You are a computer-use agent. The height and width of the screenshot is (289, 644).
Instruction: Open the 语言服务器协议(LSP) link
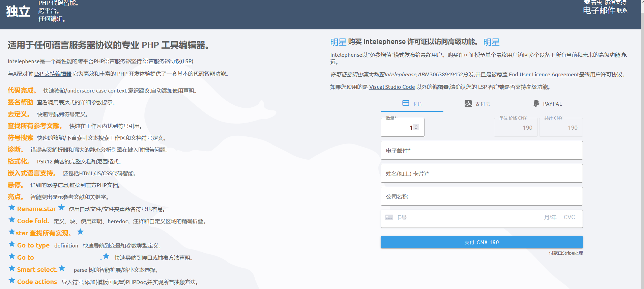click(x=168, y=61)
